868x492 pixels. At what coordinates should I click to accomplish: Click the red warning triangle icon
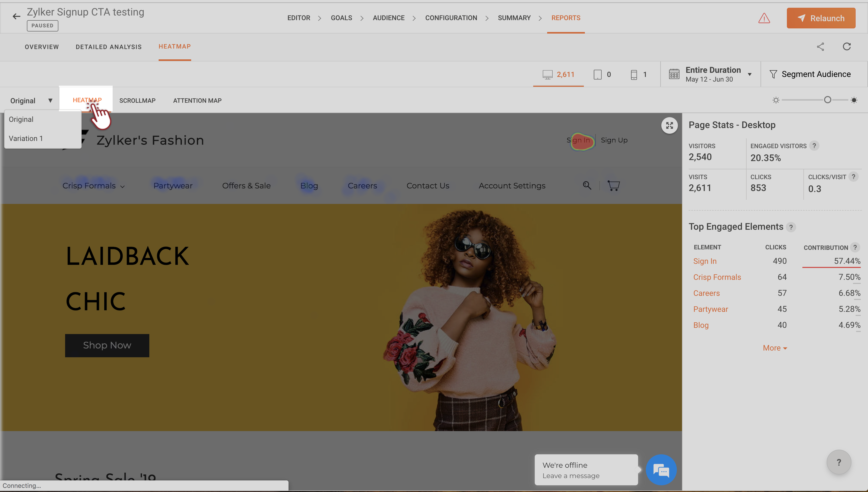pos(764,18)
